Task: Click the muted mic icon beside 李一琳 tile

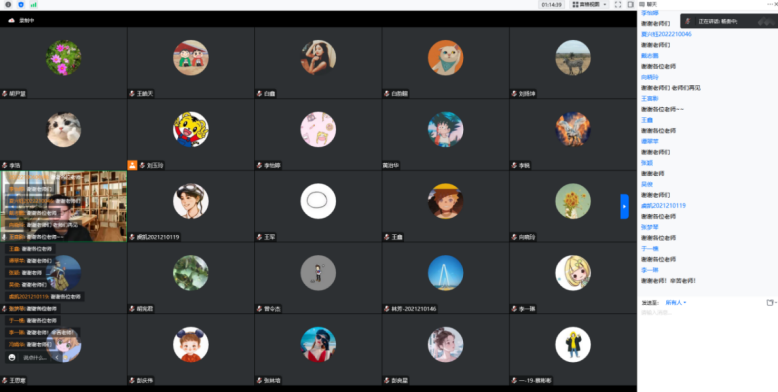Action: [514, 309]
